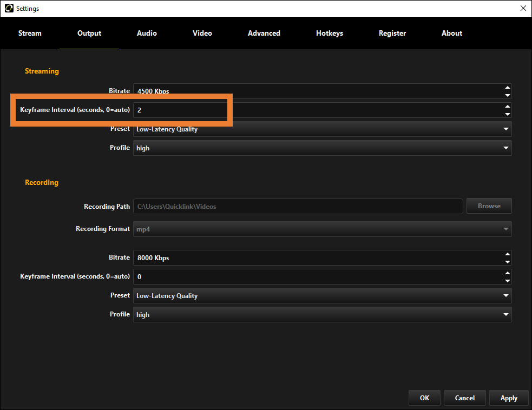Click the Cancel button

[465, 398]
